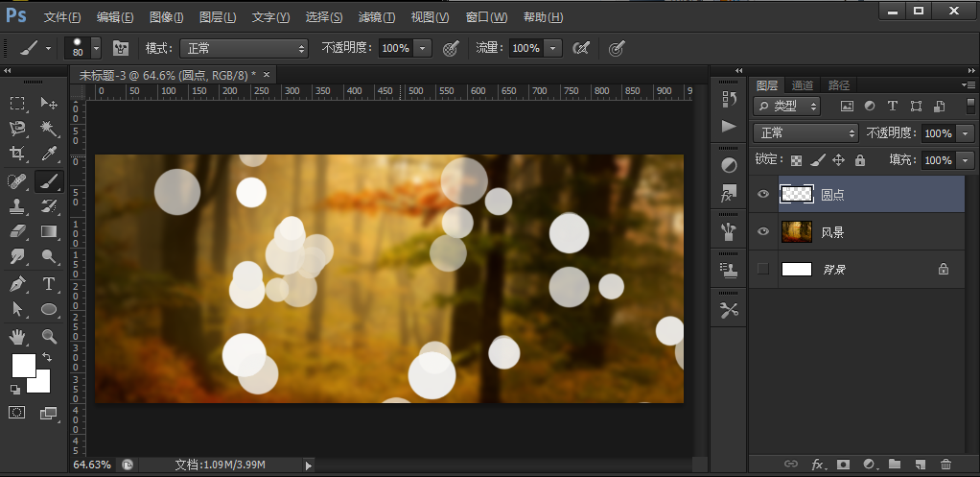Viewport: 980px width, 477px height.
Task: Lock transparent pixels
Action: [796, 160]
